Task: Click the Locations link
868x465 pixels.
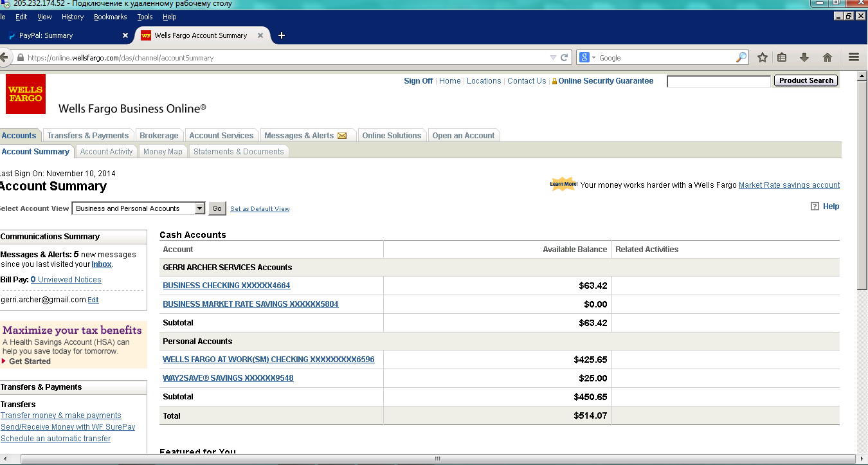Action: click(x=484, y=81)
